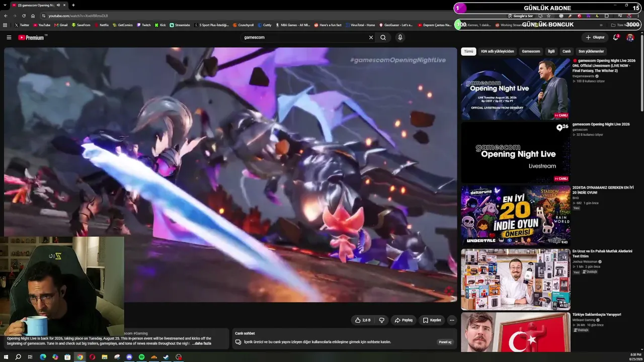
Task: Open the Mutfak Aletleri test video thumbnail
Action: coord(516,279)
